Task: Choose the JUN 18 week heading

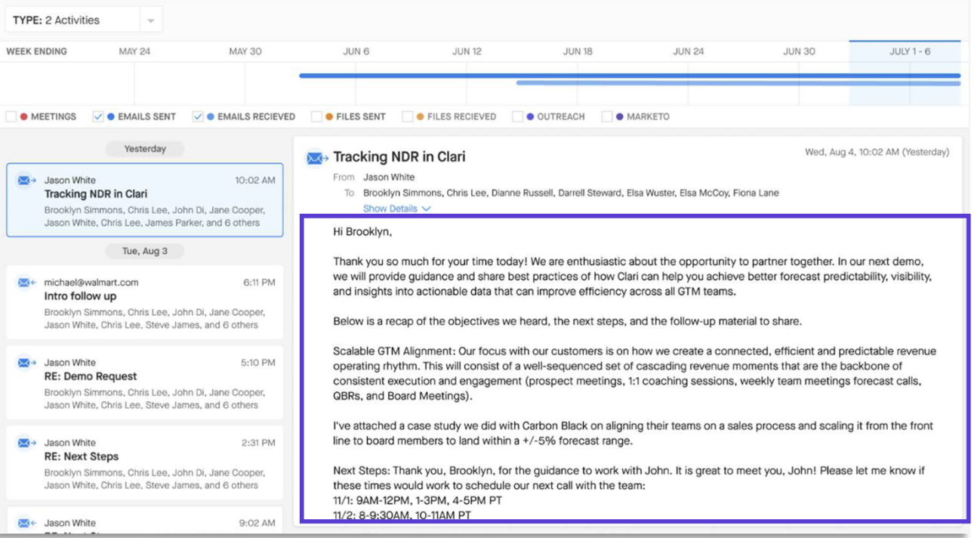Action: pyautogui.click(x=578, y=51)
